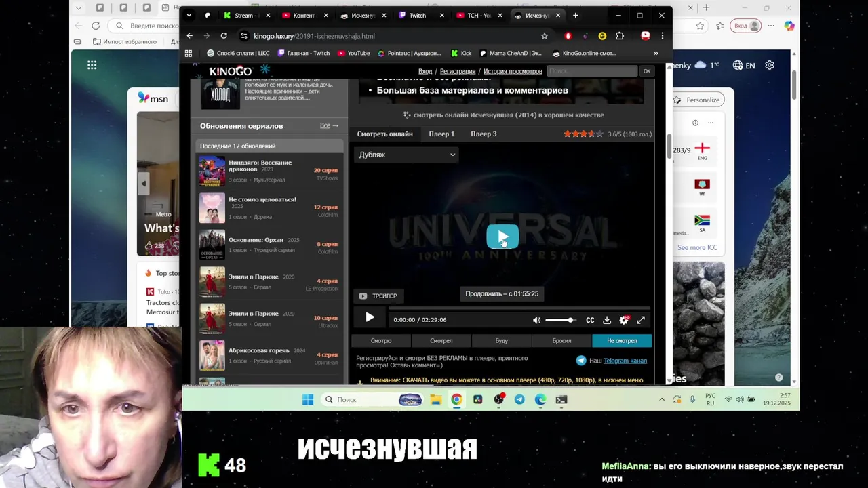Go back in the Chrome window
The width and height of the screenshot is (868, 488).
coord(190,36)
